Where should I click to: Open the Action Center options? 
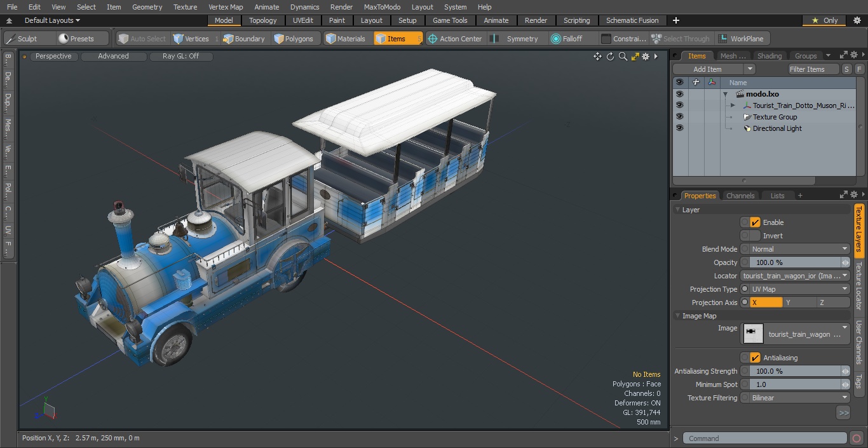454,39
